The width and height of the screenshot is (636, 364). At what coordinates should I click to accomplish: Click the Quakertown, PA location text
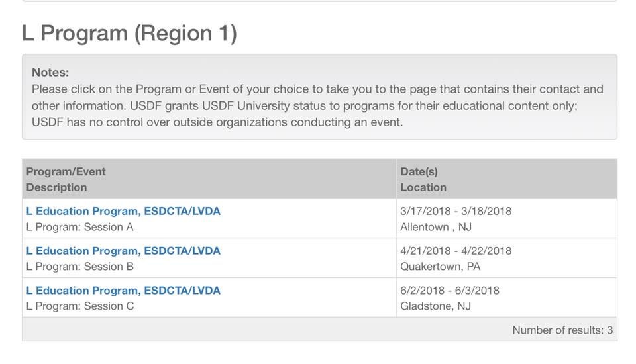(x=441, y=267)
